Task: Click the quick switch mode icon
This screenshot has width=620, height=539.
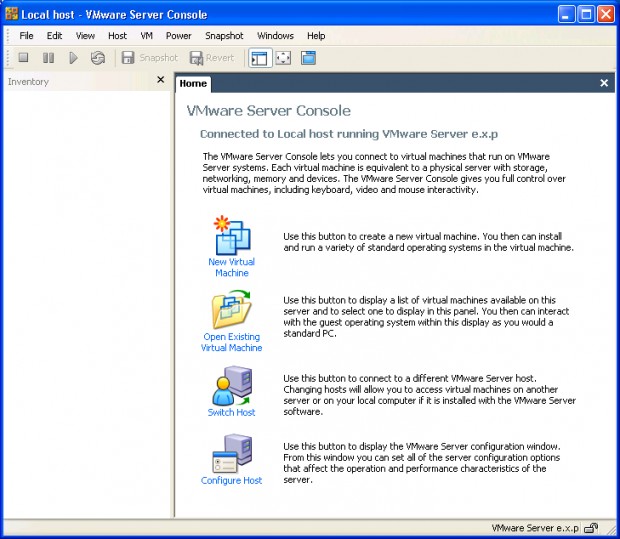Action: tap(308, 58)
